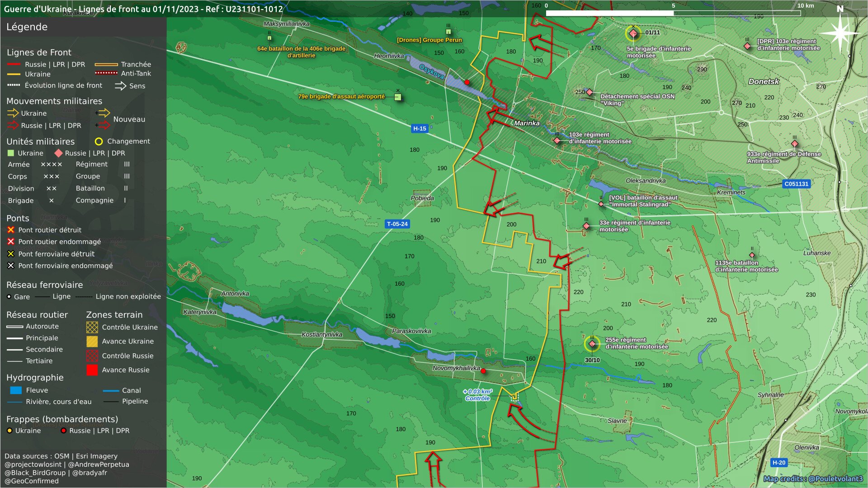Click the Avance Ukraine yellow swatch
Viewport: 868px width, 488px height.
point(92,341)
